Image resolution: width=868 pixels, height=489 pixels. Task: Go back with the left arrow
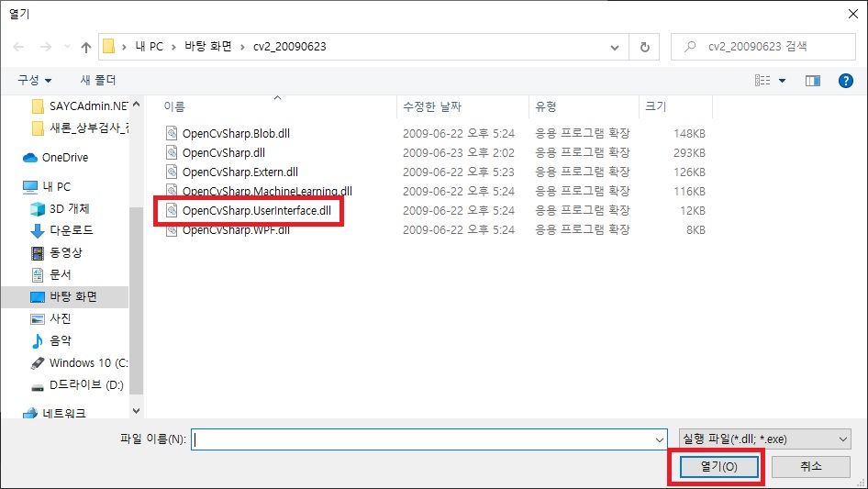coord(18,47)
